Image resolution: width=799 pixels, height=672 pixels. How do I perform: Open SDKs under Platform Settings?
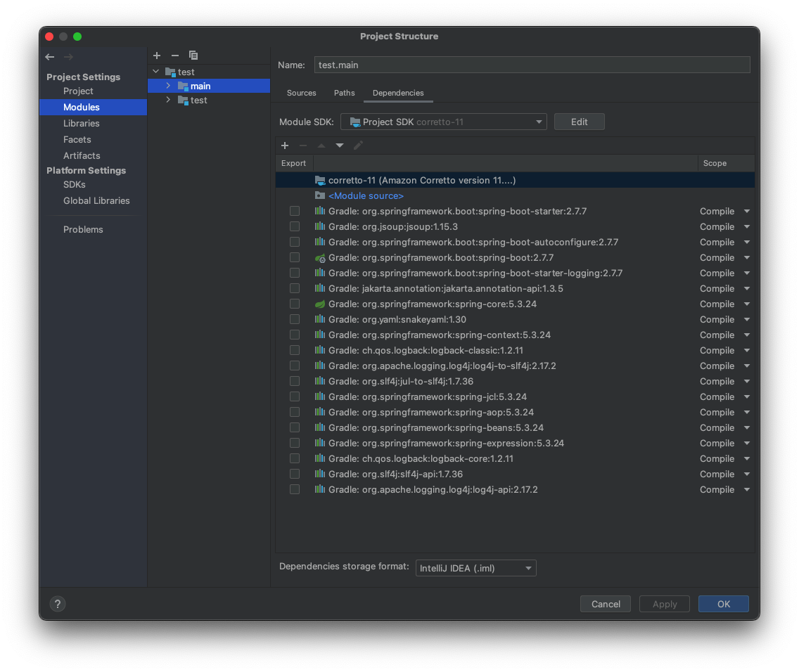pos(74,184)
